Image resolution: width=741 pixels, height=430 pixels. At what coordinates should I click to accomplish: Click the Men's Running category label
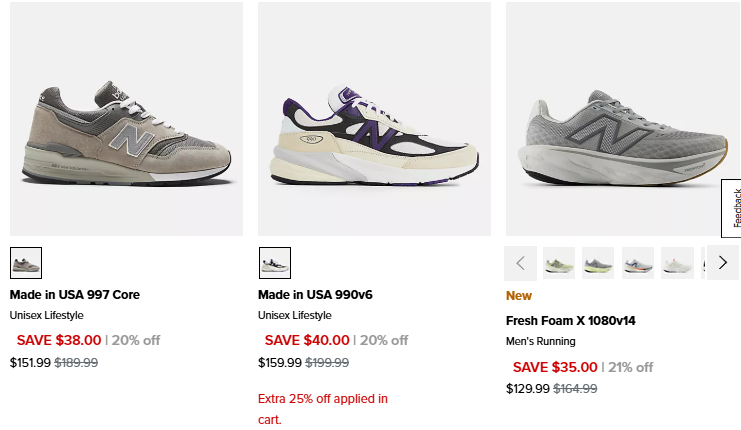point(541,342)
